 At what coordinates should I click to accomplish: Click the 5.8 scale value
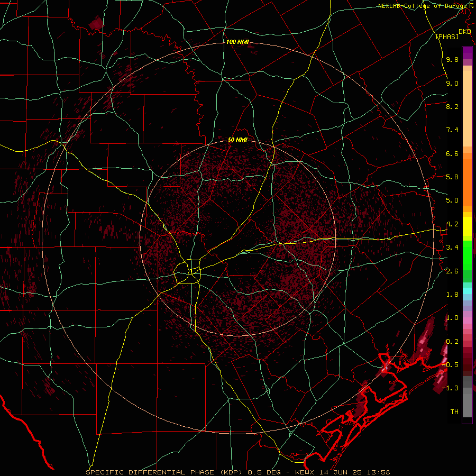point(452,177)
